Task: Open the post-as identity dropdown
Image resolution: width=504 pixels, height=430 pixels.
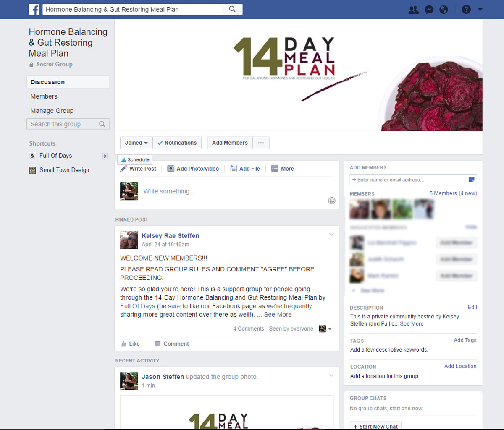Action: tap(325, 329)
